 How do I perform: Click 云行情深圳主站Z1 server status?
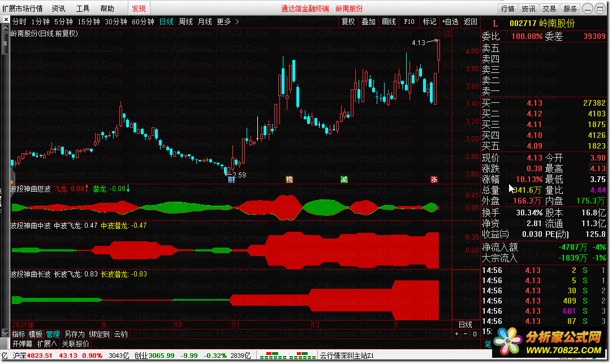(347, 356)
